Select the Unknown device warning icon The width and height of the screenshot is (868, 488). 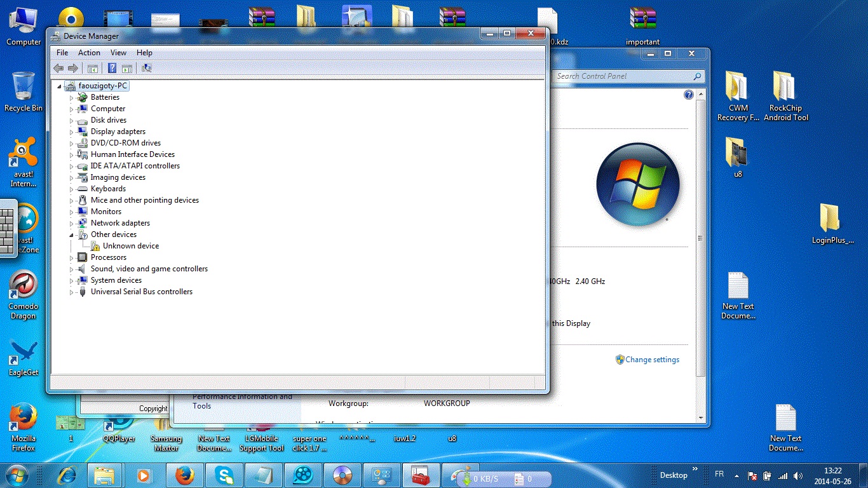(95, 246)
